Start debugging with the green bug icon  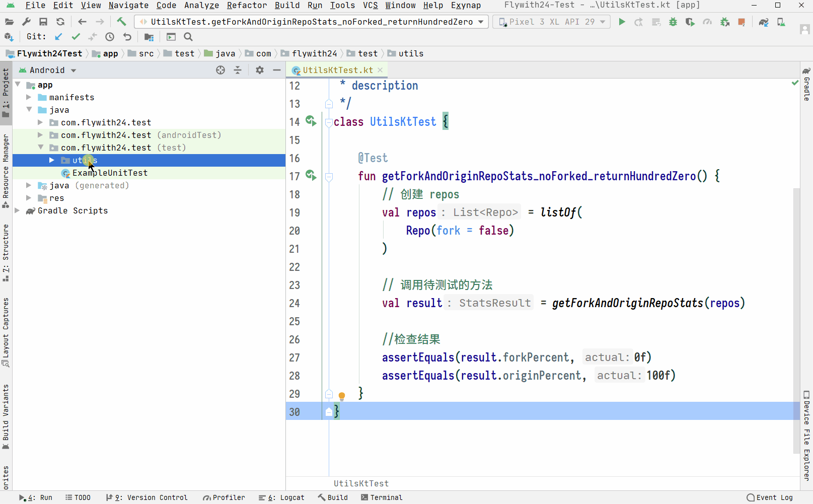click(x=673, y=22)
